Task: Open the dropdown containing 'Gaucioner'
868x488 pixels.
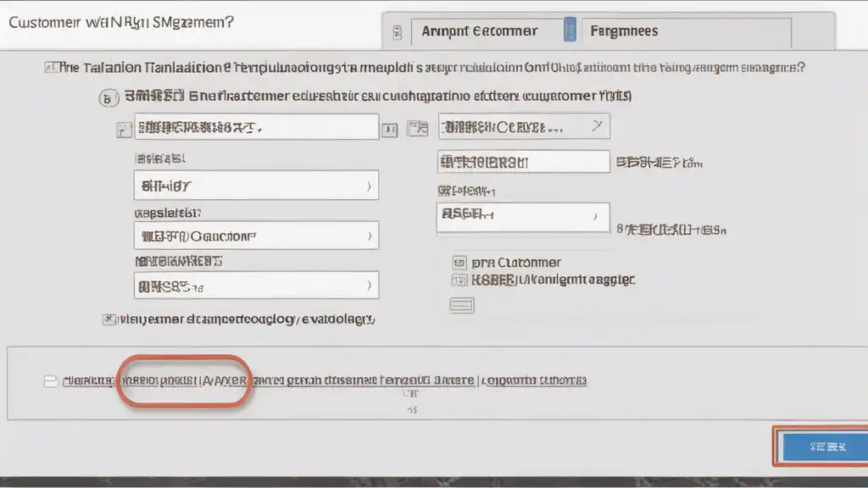Action: 256,236
